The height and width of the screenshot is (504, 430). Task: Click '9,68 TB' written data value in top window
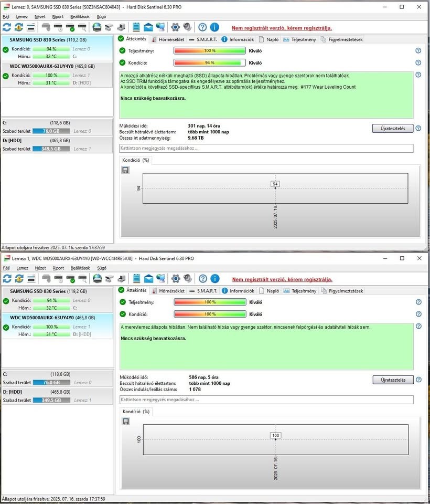pyautogui.click(x=196, y=138)
